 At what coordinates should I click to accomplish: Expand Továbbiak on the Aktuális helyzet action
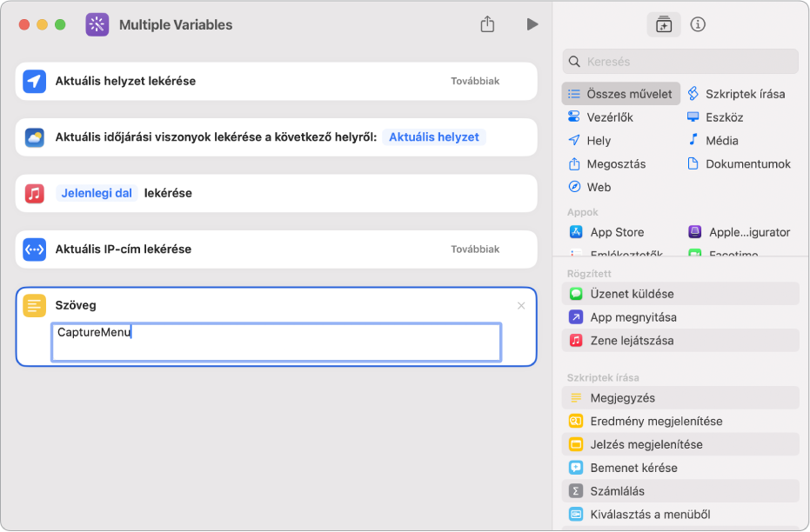(x=475, y=81)
